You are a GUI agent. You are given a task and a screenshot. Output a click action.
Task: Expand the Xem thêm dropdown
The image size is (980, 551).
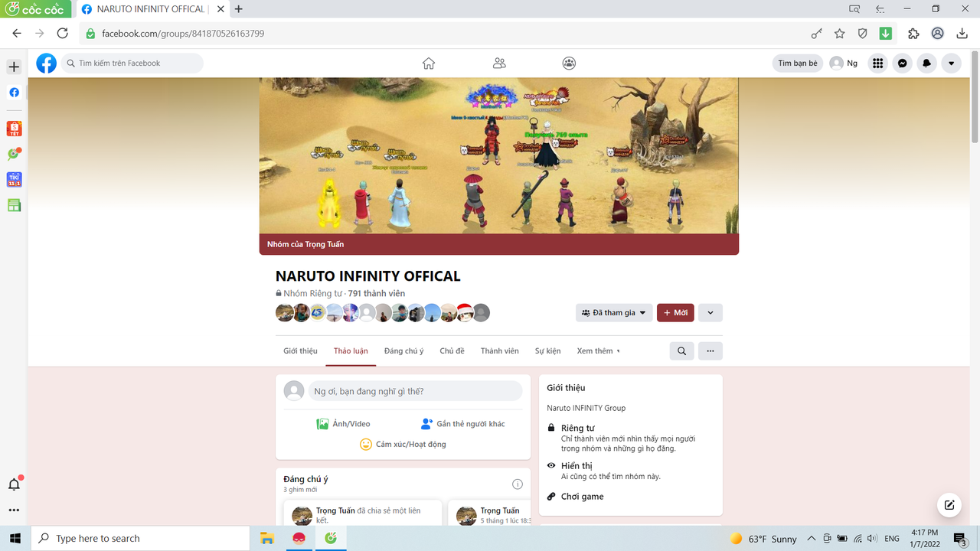(x=599, y=351)
